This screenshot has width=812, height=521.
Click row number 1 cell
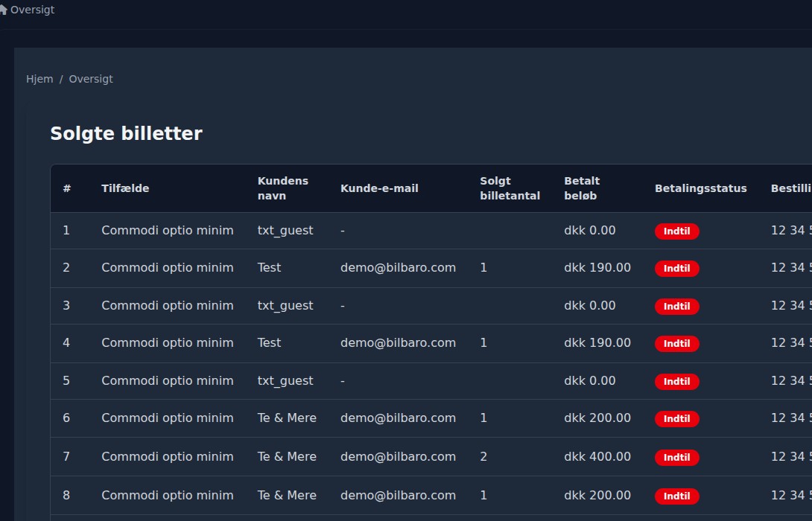66,230
